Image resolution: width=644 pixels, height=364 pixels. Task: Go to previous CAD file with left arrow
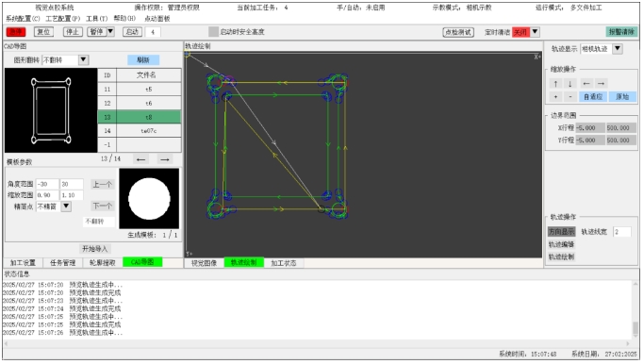pos(140,159)
